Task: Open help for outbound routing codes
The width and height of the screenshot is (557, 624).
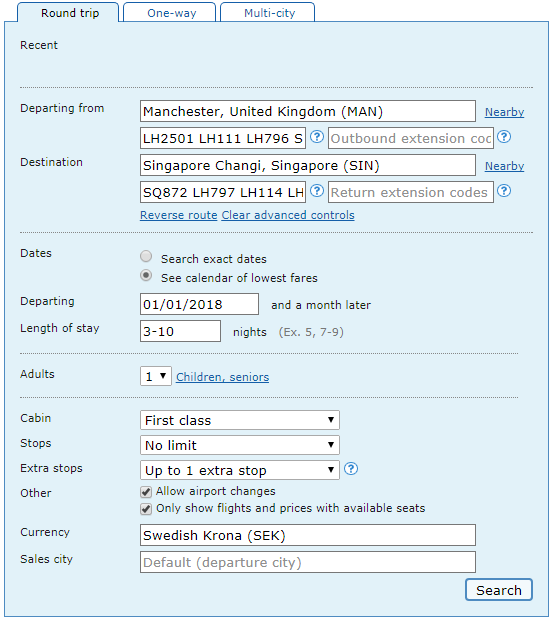Action: (x=317, y=137)
